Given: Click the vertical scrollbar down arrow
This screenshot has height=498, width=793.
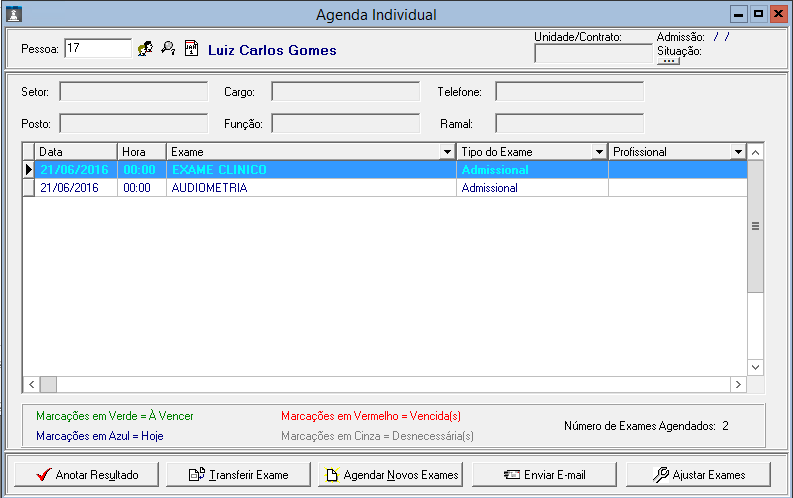Looking at the screenshot, I should 756,367.
